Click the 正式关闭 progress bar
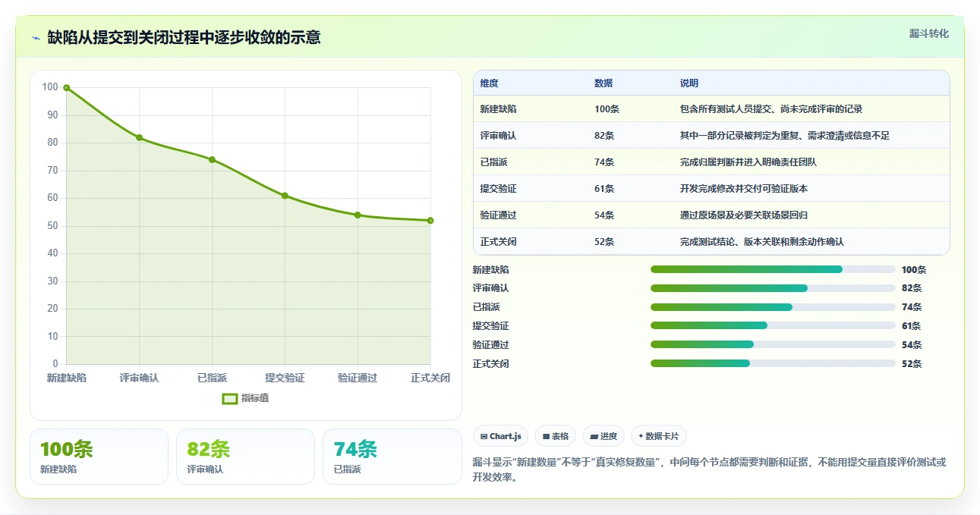The height and width of the screenshot is (515, 980). point(773,363)
